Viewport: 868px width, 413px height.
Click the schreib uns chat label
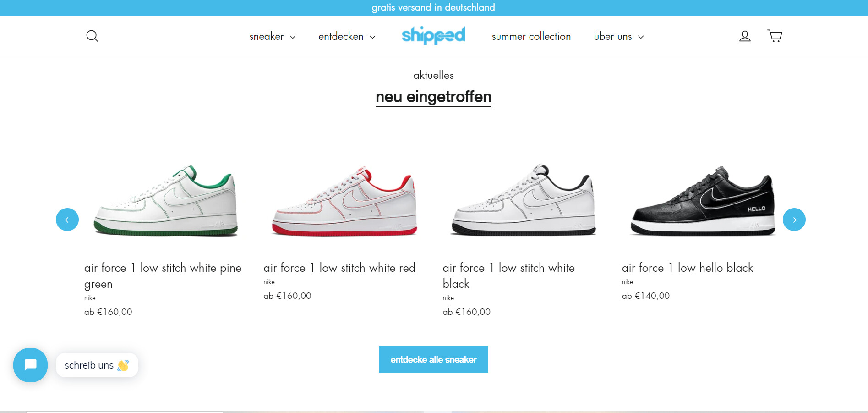point(97,365)
